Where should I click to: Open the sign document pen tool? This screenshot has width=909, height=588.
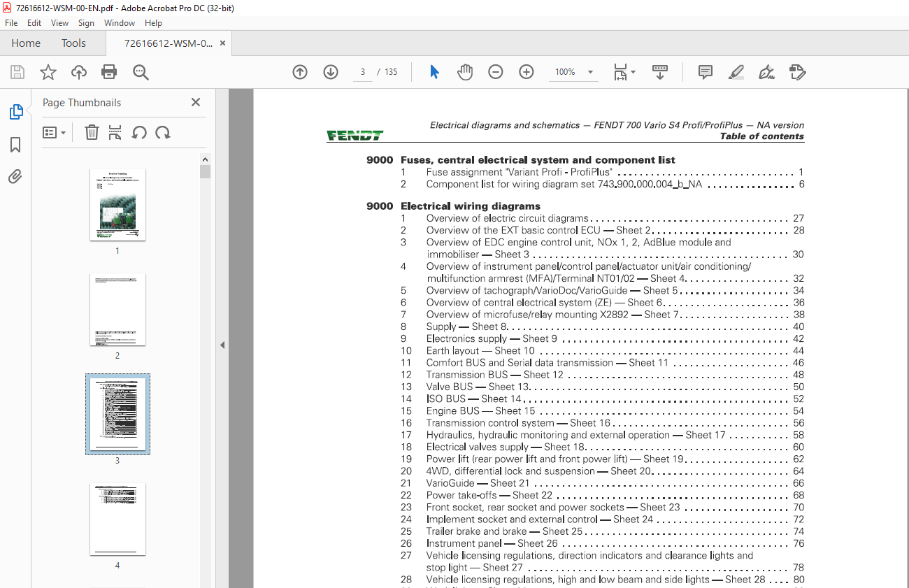click(766, 72)
